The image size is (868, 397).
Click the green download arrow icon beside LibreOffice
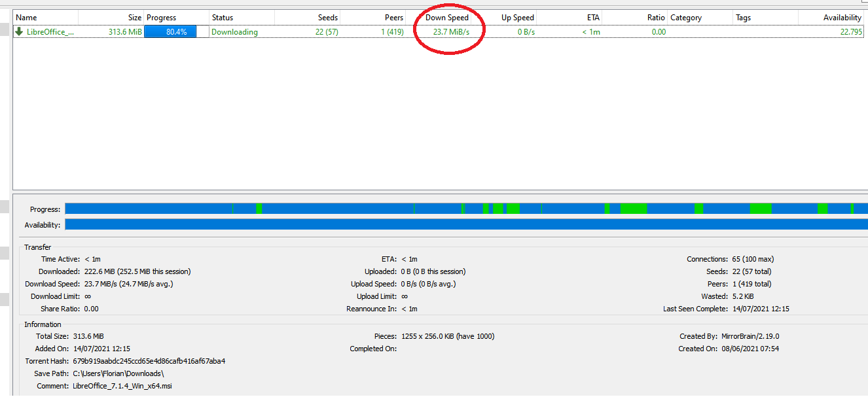click(x=19, y=31)
